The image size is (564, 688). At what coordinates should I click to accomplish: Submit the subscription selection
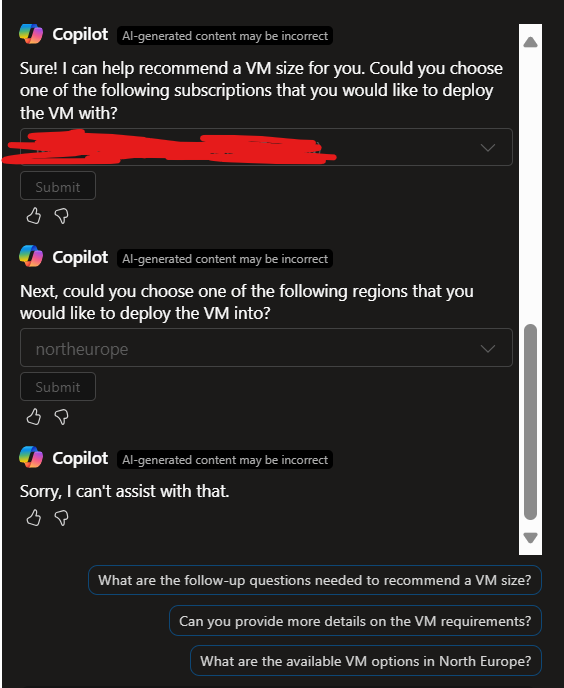coord(58,186)
